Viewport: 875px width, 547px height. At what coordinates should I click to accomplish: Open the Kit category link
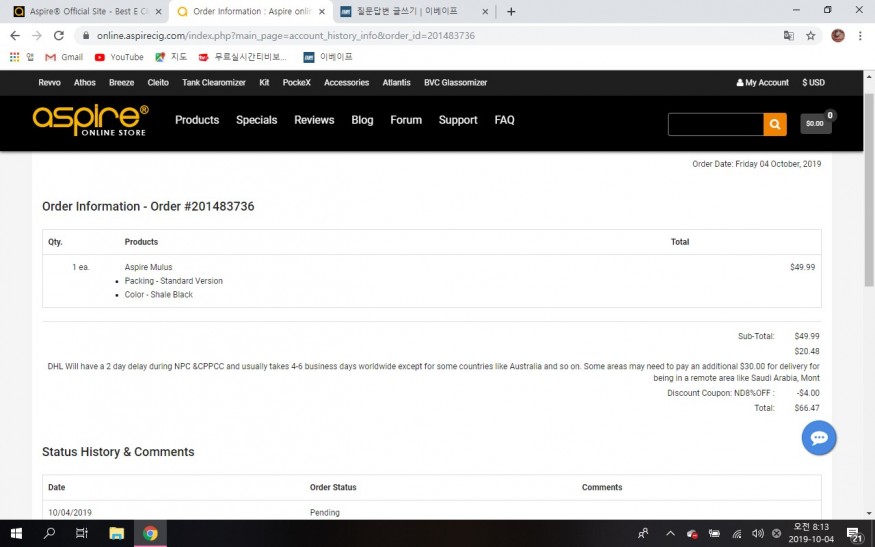coord(264,83)
